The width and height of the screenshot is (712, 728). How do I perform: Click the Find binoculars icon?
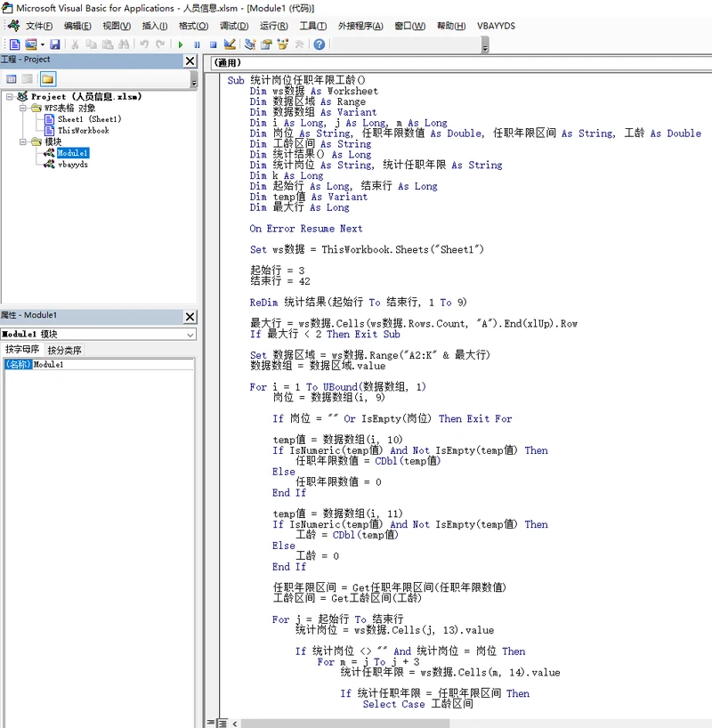(x=124, y=44)
